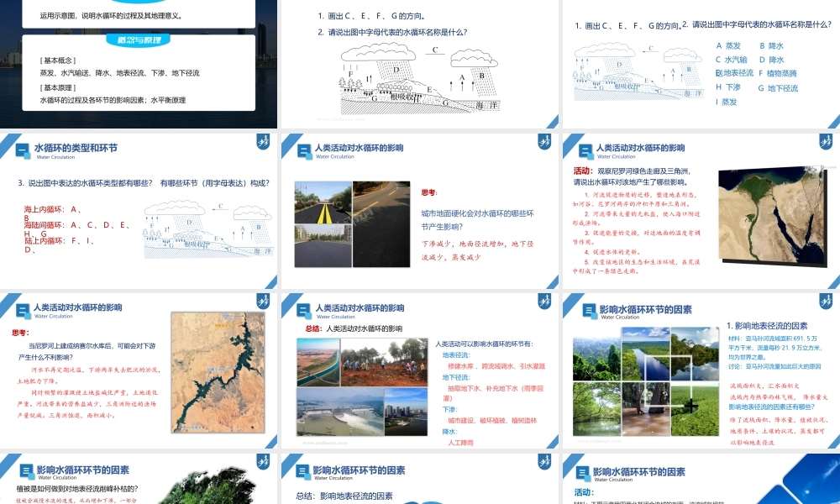Click the red text 人工降雨

[460, 443]
